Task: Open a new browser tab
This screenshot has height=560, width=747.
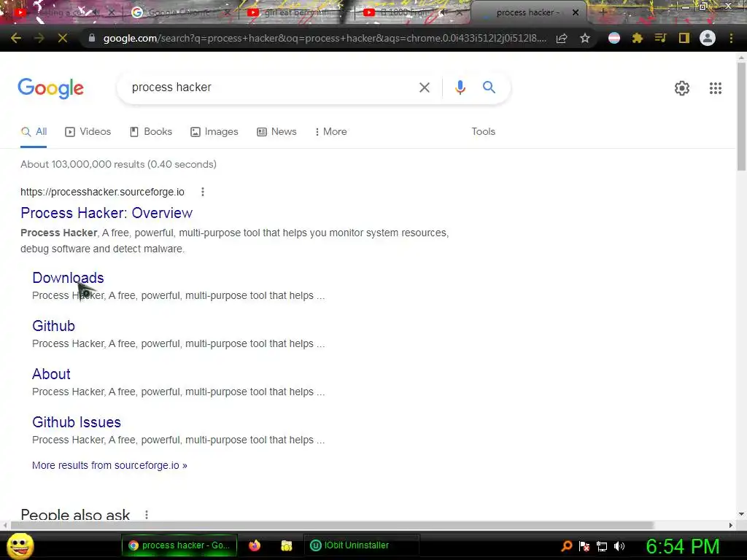Action: [603, 12]
